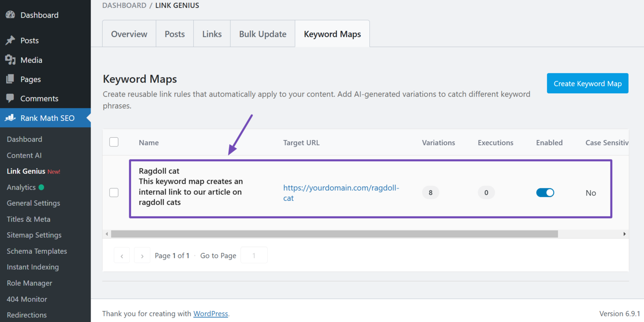Click the Target URL column header
This screenshot has width=644, height=322.
click(301, 142)
